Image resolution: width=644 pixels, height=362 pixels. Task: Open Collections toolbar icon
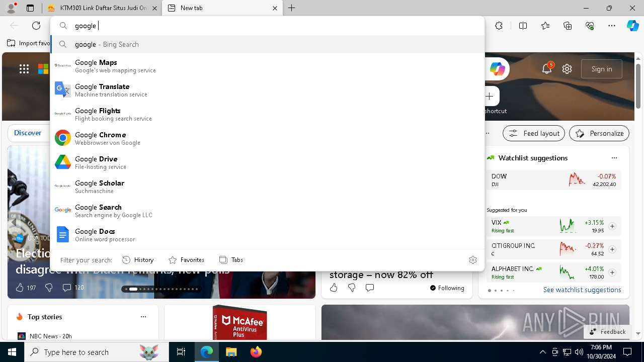pyautogui.click(x=568, y=26)
